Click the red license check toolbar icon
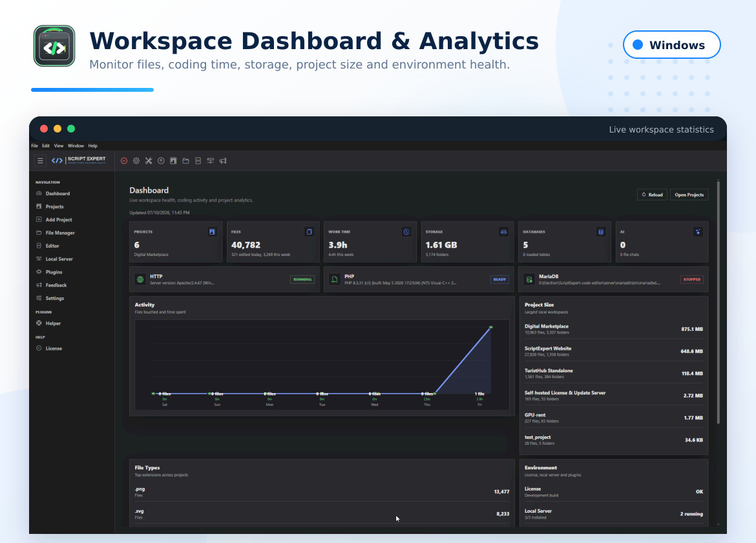This screenshot has height=543, width=756. pyautogui.click(x=124, y=161)
